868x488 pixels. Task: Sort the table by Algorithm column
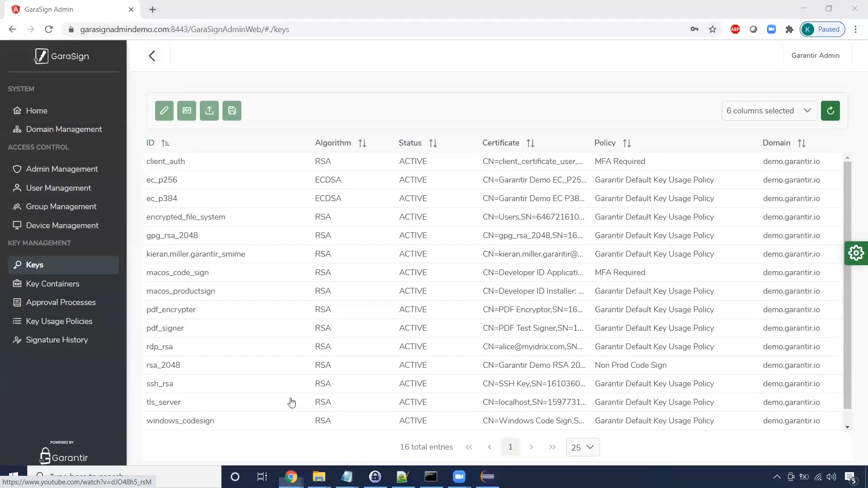tap(362, 143)
